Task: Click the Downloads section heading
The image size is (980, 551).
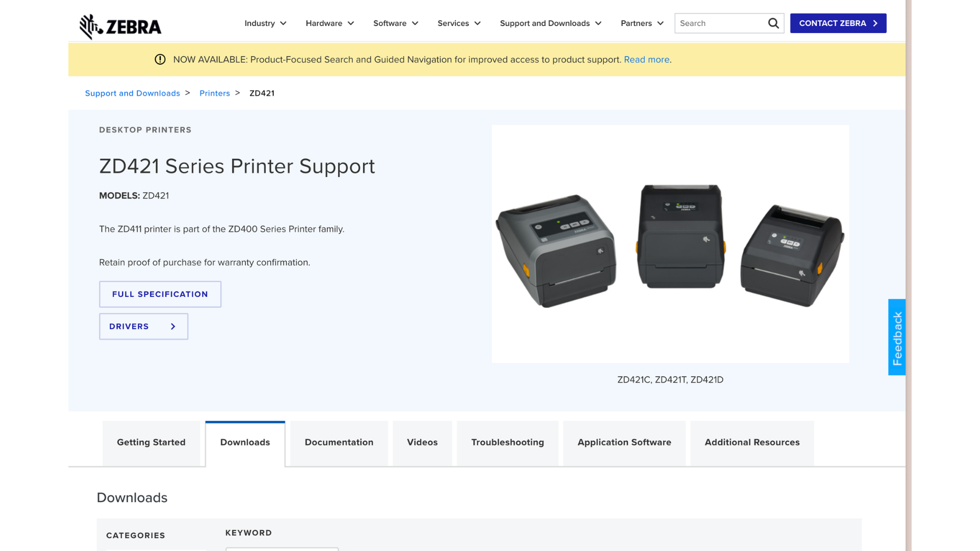Action: [x=132, y=498]
